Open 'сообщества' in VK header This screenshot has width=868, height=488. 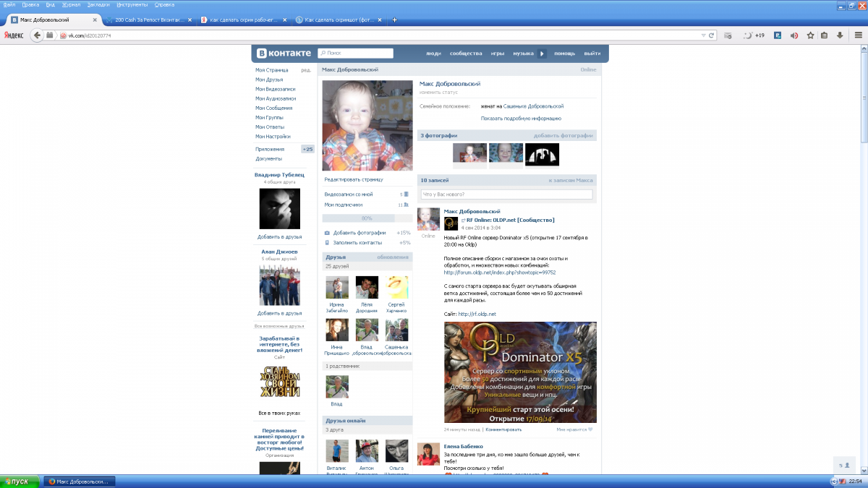466,53
